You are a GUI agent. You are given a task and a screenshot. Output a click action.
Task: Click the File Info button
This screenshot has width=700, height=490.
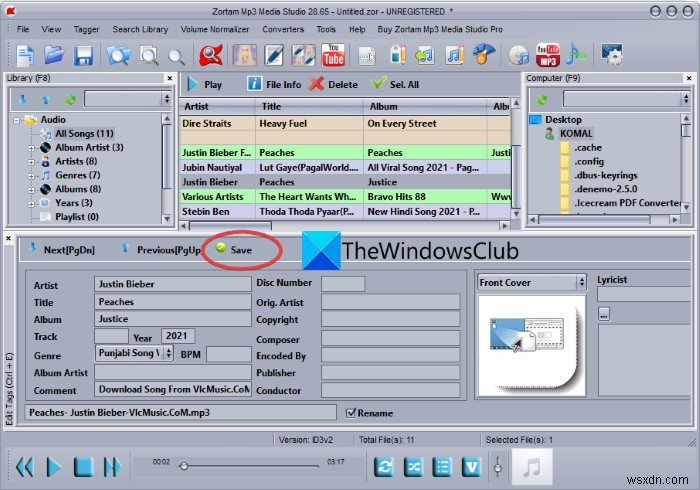[x=274, y=84]
